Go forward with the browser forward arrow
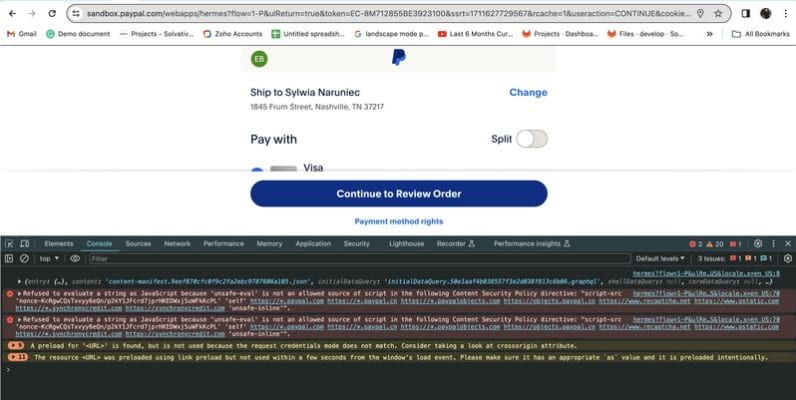 point(32,14)
